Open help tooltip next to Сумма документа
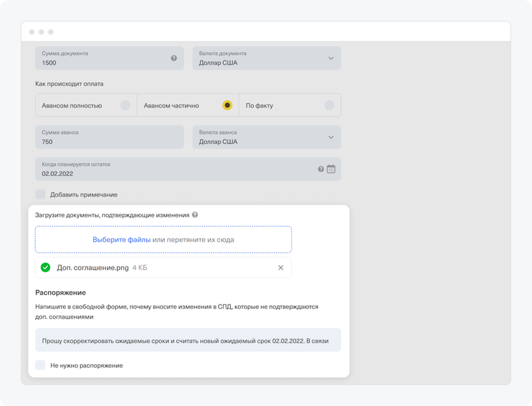 click(173, 58)
